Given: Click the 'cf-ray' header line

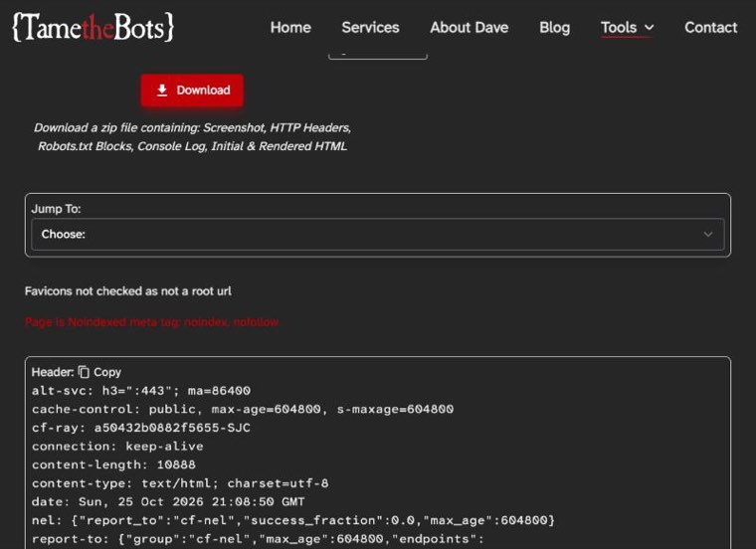Looking at the screenshot, I should [x=141, y=428].
